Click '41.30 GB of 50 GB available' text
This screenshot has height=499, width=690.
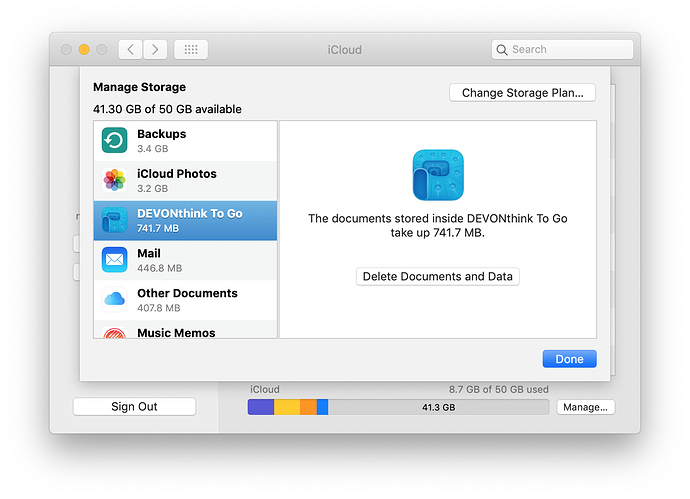pyautogui.click(x=167, y=109)
